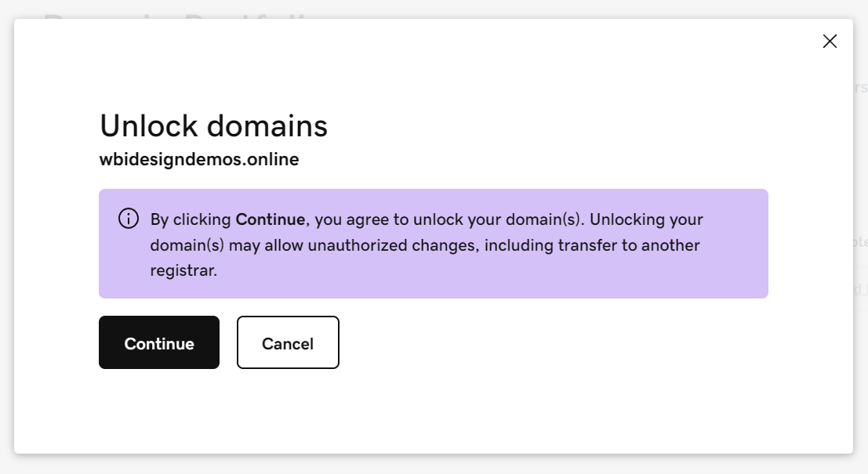This screenshot has width=868, height=474.
Task: Close the Unlock domains dialog with X
Action: point(830,42)
